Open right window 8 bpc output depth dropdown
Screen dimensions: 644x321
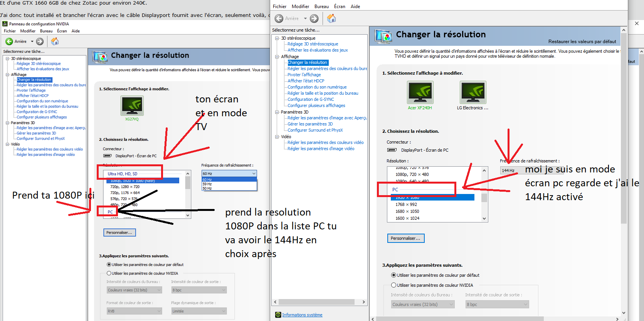[x=497, y=304]
